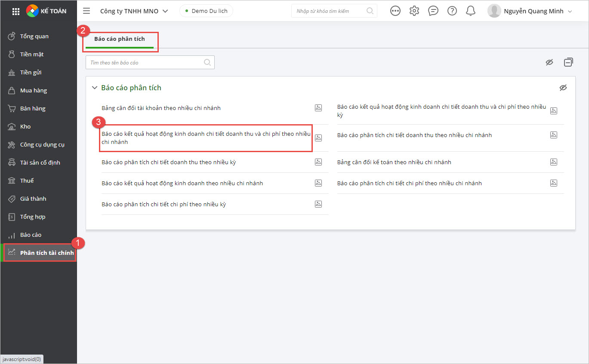
Task: Open the settings gear icon
Action: click(x=414, y=11)
